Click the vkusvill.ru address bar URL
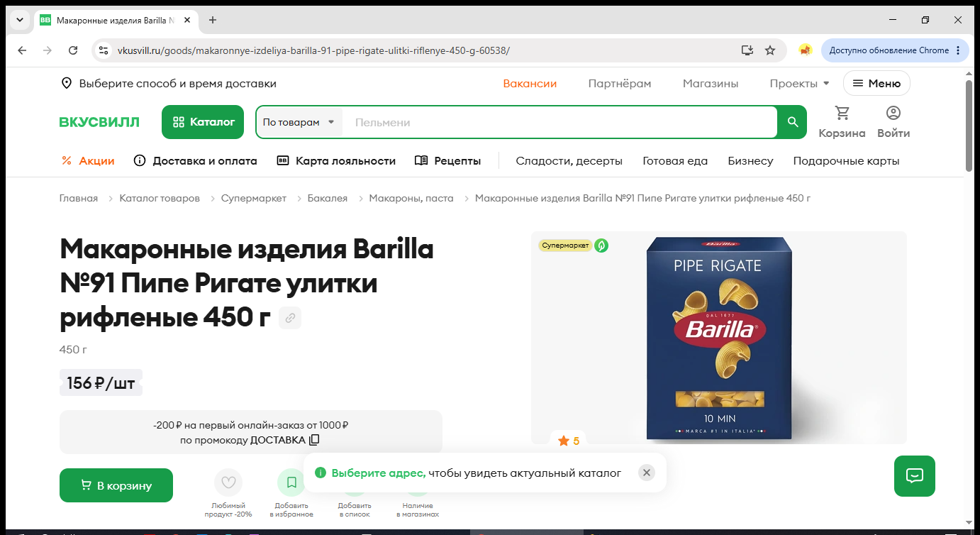The height and width of the screenshot is (535, 980). 313,50
